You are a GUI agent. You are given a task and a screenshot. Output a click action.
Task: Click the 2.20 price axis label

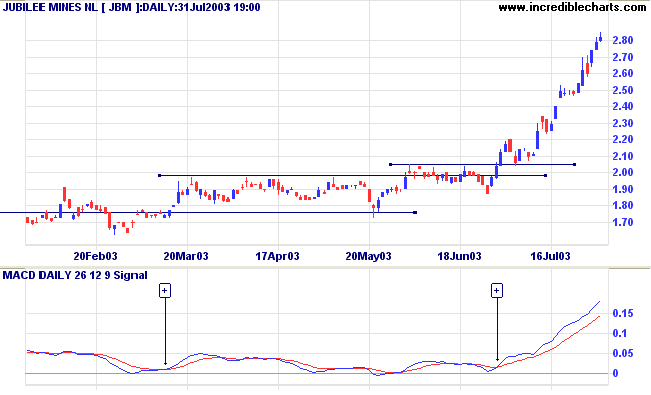[x=623, y=140]
